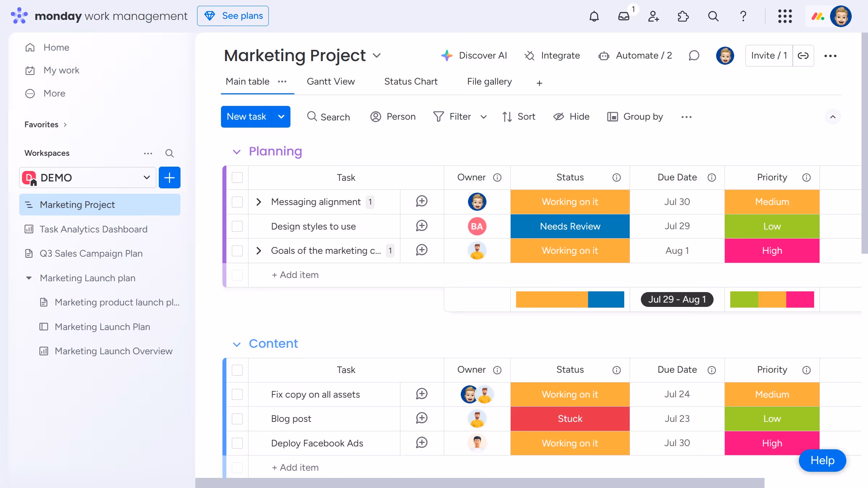Select the Blog post row checkbox
The image size is (868, 488).
tap(237, 419)
